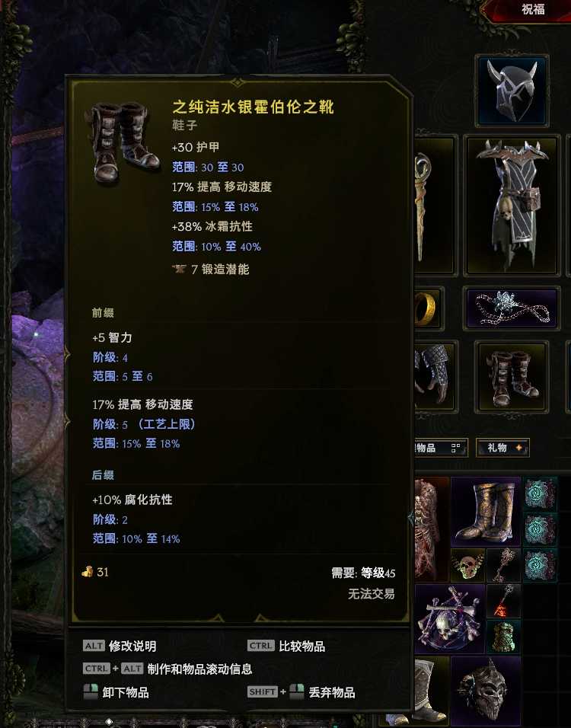Viewport: 571px width, 728px height.
Task: Click the equipped gold ring slot
Action: click(428, 308)
